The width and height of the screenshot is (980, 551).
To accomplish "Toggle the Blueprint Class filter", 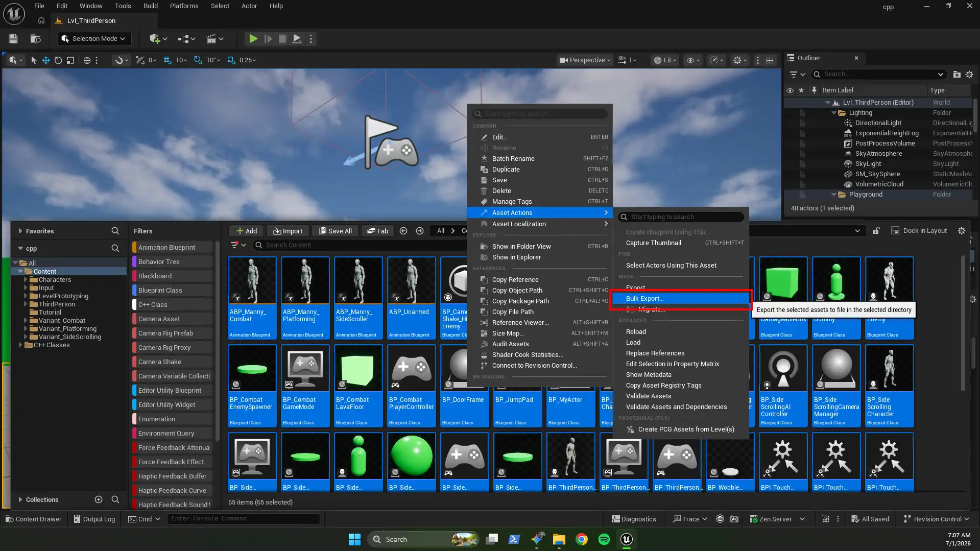I will pyautogui.click(x=173, y=291).
